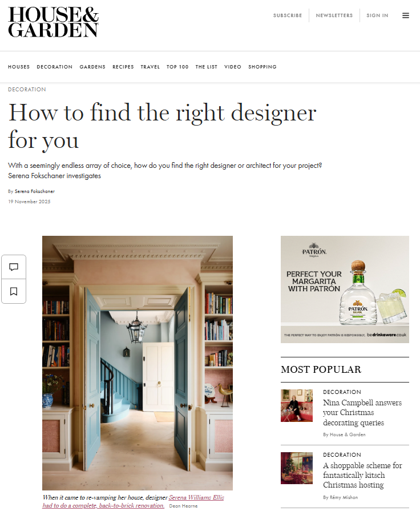
Task: Save article with the bookmark icon
Action: tap(14, 291)
